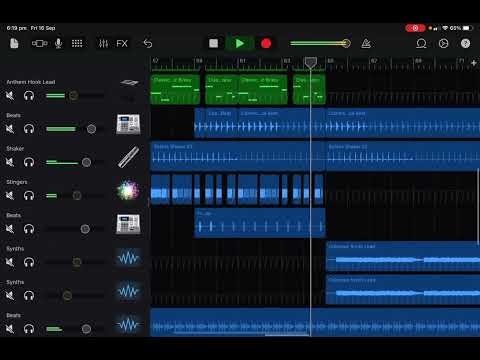Screen dimensions: 480x360
Task: Click the Shaker track volume slider knob
Action: click(87, 162)
